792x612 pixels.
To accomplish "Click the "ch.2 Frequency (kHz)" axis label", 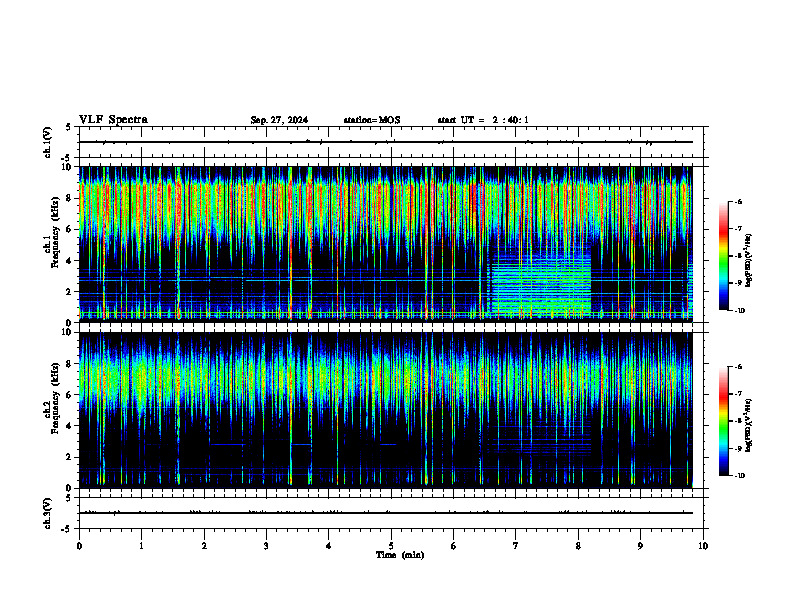I will (51, 398).
